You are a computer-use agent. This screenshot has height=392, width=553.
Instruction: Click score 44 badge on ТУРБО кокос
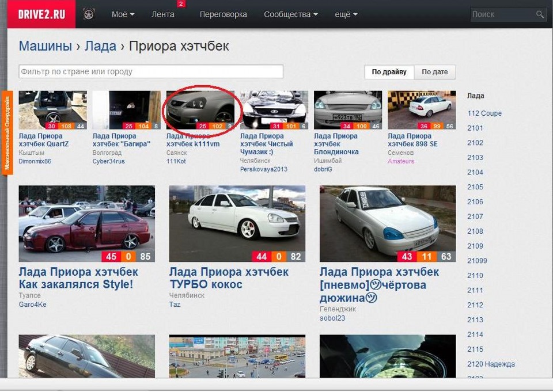pyautogui.click(x=262, y=256)
